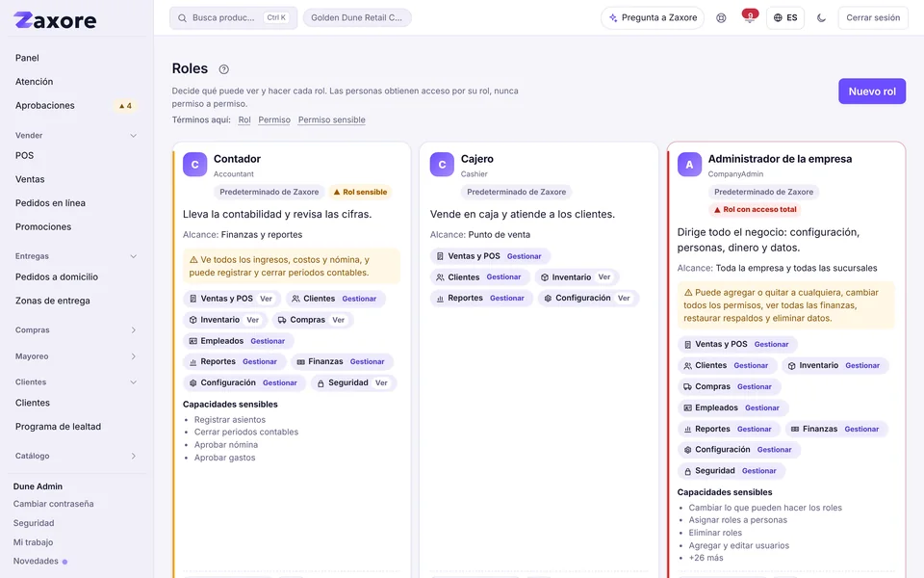Create a role with the Nuevo rol button
The height and width of the screenshot is (578, 924).
coord(872,92)
